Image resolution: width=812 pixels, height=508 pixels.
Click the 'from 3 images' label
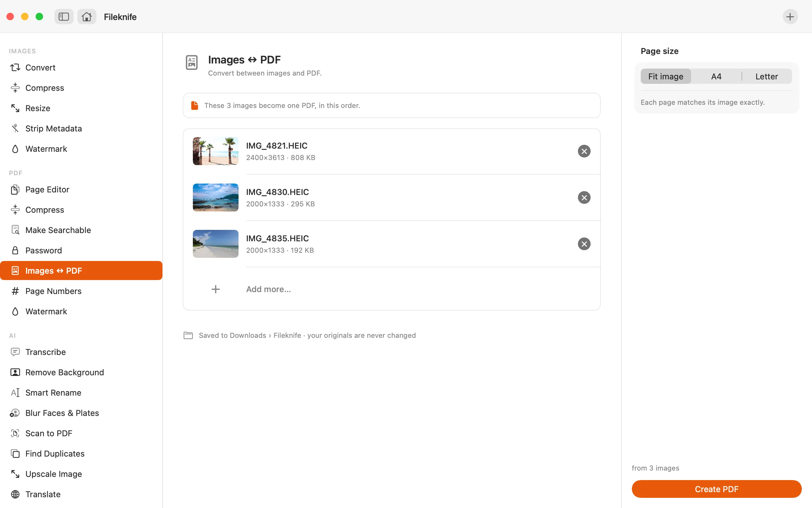pyautogui.click(x=655, y=468)
